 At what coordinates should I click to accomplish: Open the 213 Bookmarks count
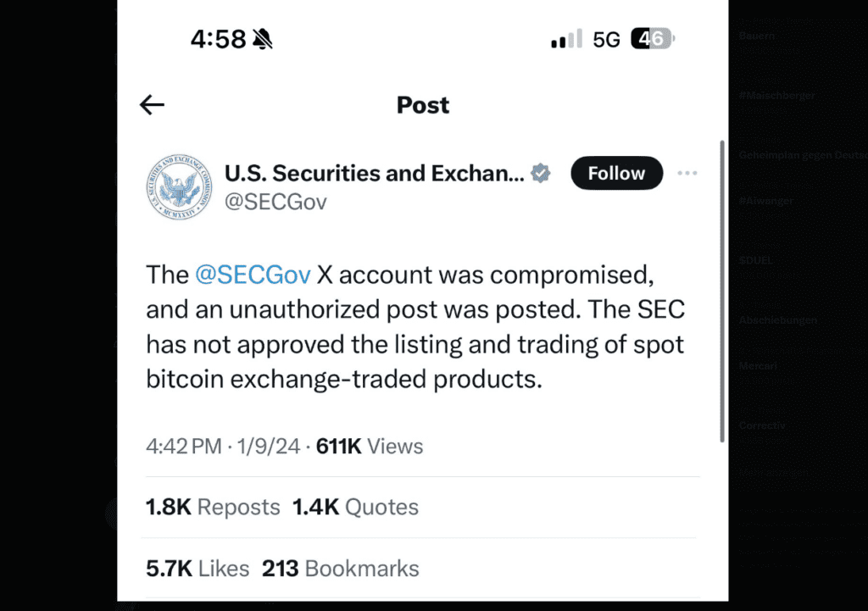341,569
